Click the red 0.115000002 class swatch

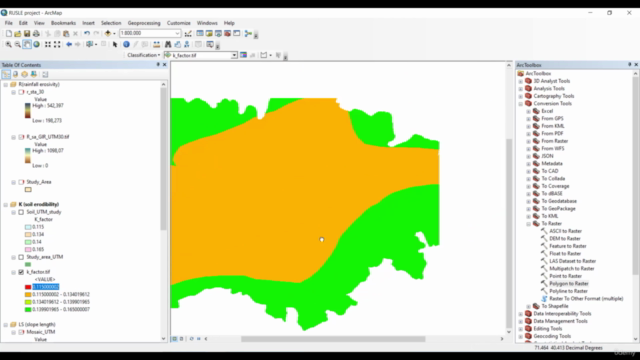[x=28, y=287]
